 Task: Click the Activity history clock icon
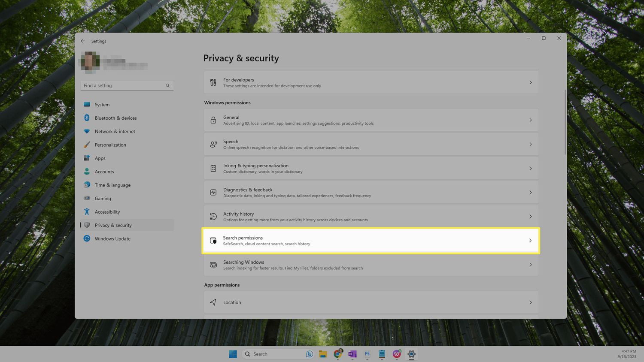(213, 217)
